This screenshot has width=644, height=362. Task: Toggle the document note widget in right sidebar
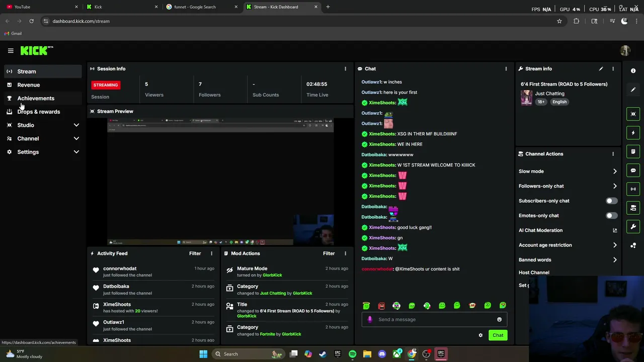[633, 151]
